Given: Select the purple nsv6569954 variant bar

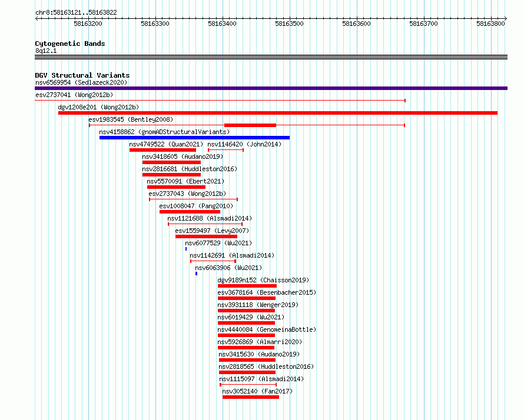Looking at the screenshot, I should pos(271,88).
